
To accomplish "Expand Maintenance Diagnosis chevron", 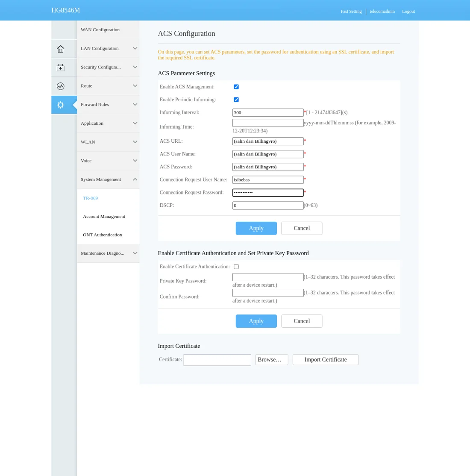I will pyautogui.click(x=135, y=253).
